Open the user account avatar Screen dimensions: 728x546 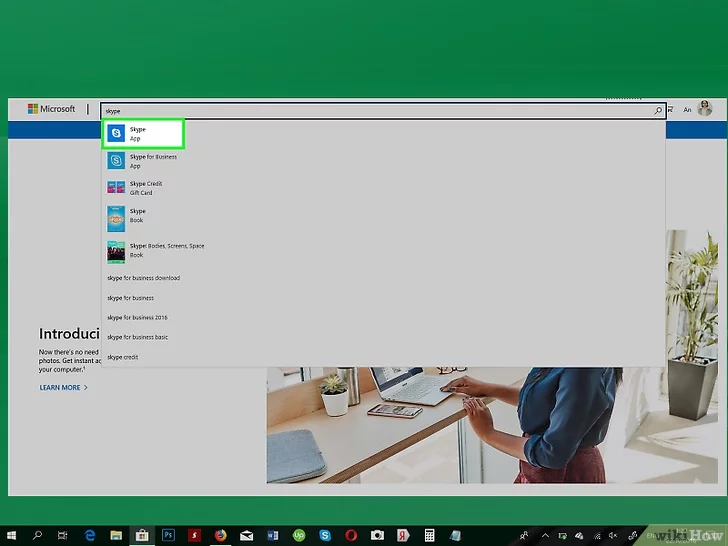point(705,109)
